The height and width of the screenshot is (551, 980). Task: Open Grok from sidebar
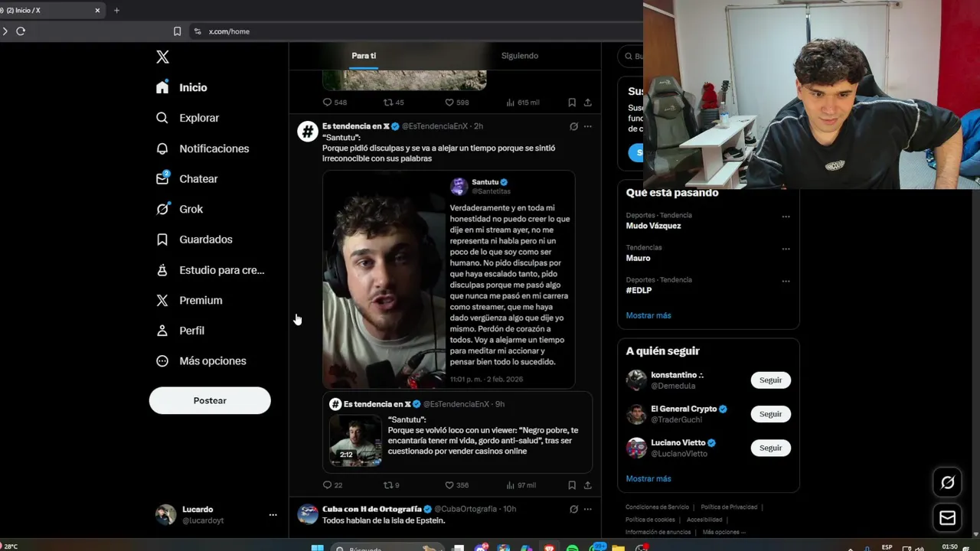tap(179, 209)
